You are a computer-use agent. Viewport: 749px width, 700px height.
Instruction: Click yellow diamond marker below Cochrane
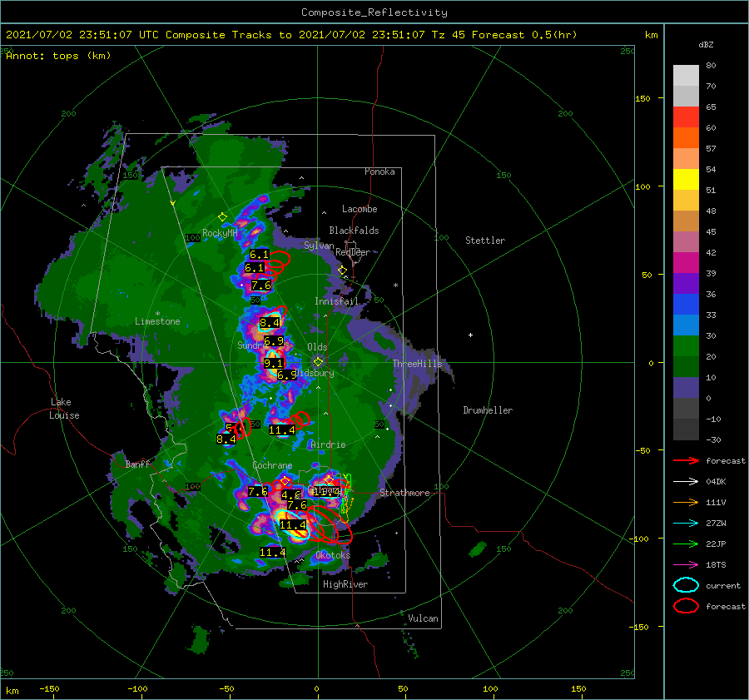285,480
